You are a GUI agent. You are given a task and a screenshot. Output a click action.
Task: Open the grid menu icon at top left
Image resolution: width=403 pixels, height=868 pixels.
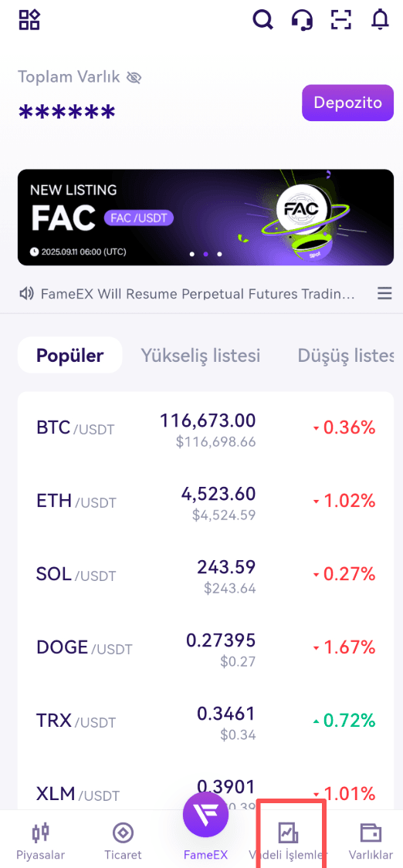[29, 20]
